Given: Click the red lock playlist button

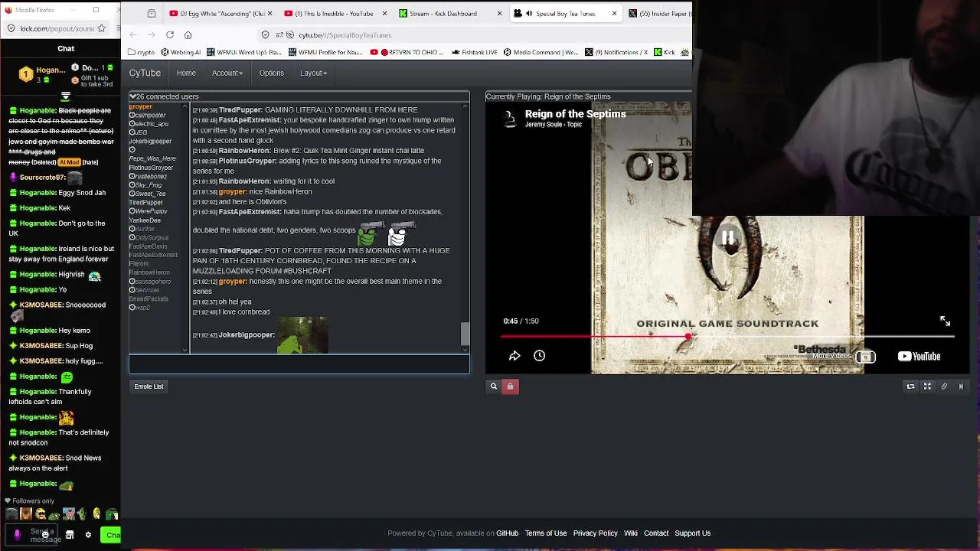Looking at the screenshot, I should click(511, 386).
